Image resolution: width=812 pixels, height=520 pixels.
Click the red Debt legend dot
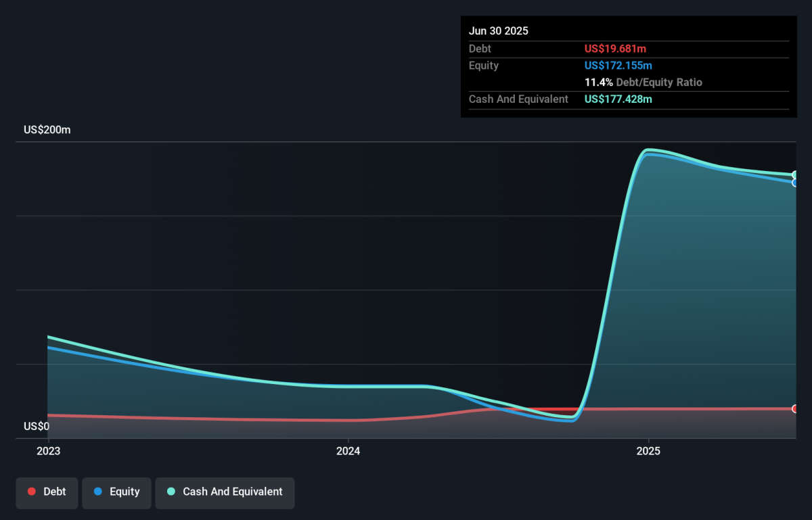32,492
